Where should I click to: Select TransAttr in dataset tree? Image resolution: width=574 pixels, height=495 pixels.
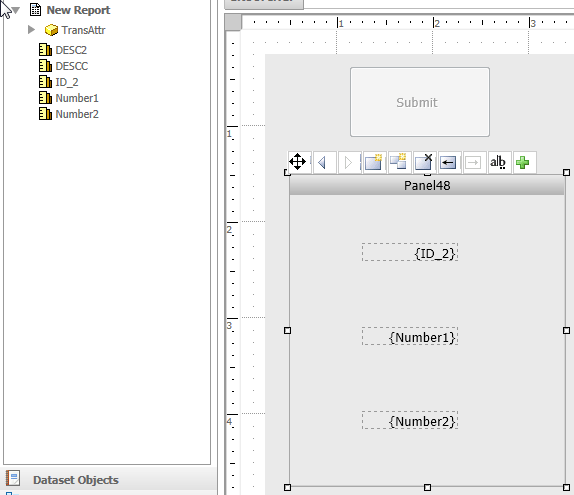(83, 30)
